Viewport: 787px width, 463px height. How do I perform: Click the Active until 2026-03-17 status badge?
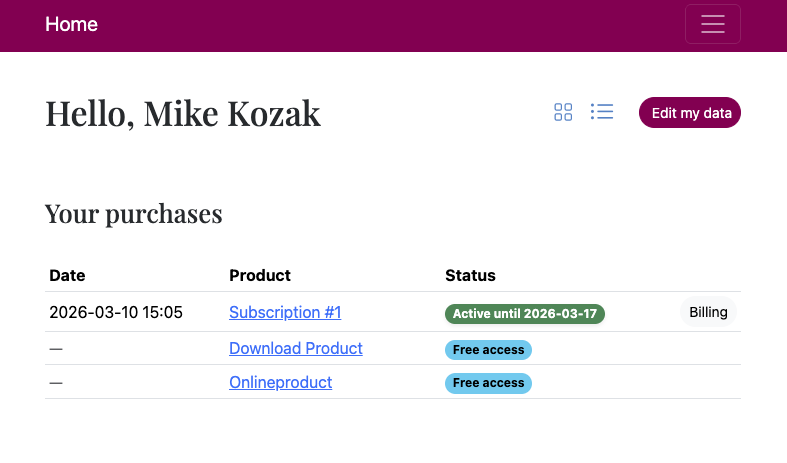click(525, 314)
